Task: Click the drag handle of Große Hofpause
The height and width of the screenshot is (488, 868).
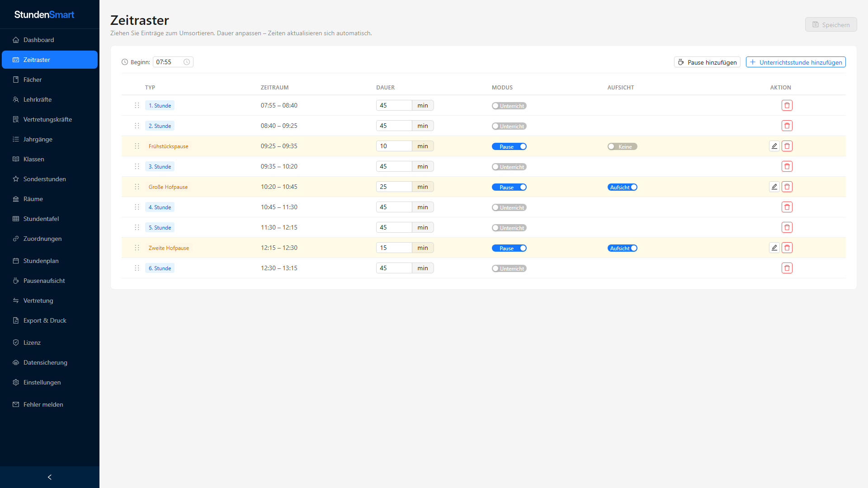Action: pos(137,187)
